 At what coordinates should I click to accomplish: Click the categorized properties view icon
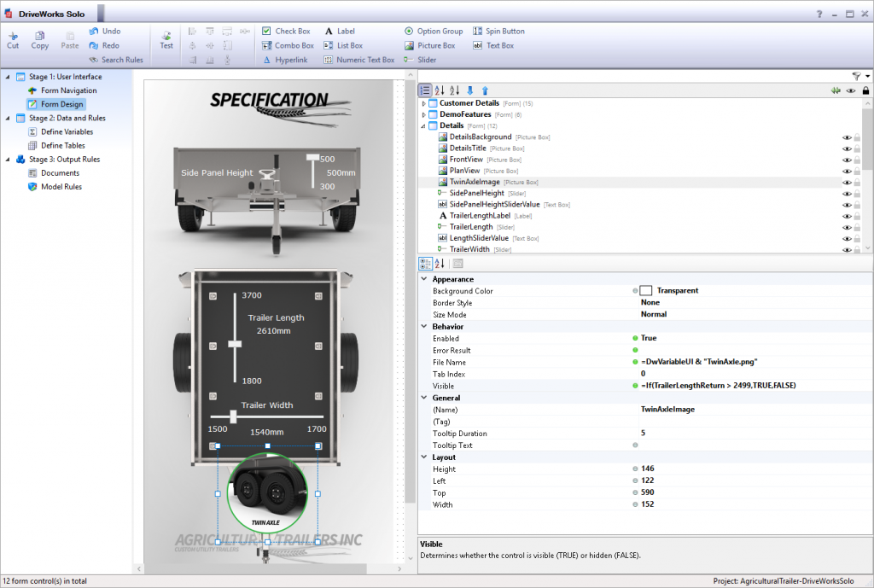coord(425,264)
